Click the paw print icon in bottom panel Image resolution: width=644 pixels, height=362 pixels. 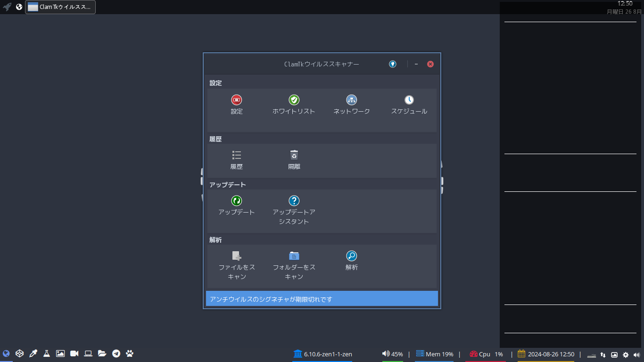point(130,354)
